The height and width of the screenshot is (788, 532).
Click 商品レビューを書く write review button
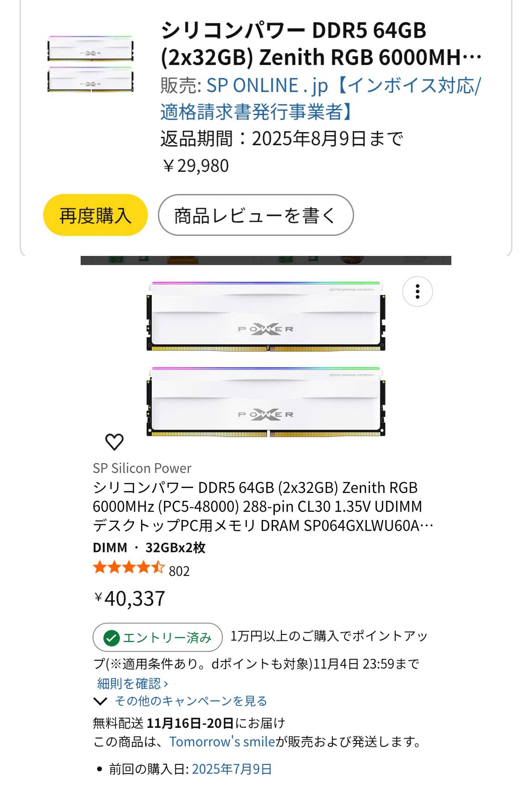click(x=256, y=215)
